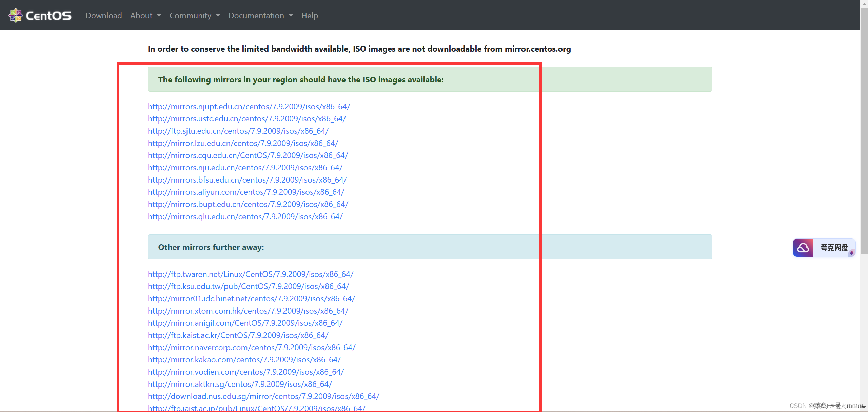Visit the mirrors.bfsu.edu.cn mirror link
The width and height of the screenshot is (868, 412).
pos(247,180)
